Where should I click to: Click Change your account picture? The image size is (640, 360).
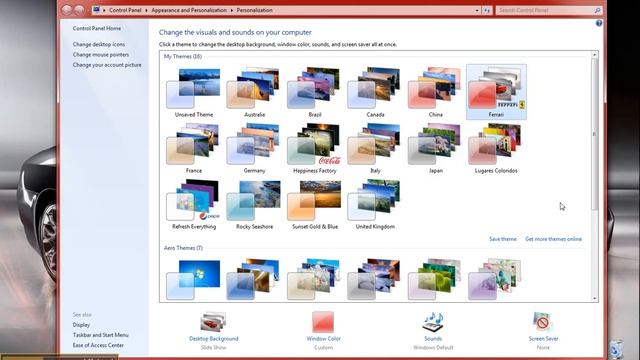click(107, 64)
